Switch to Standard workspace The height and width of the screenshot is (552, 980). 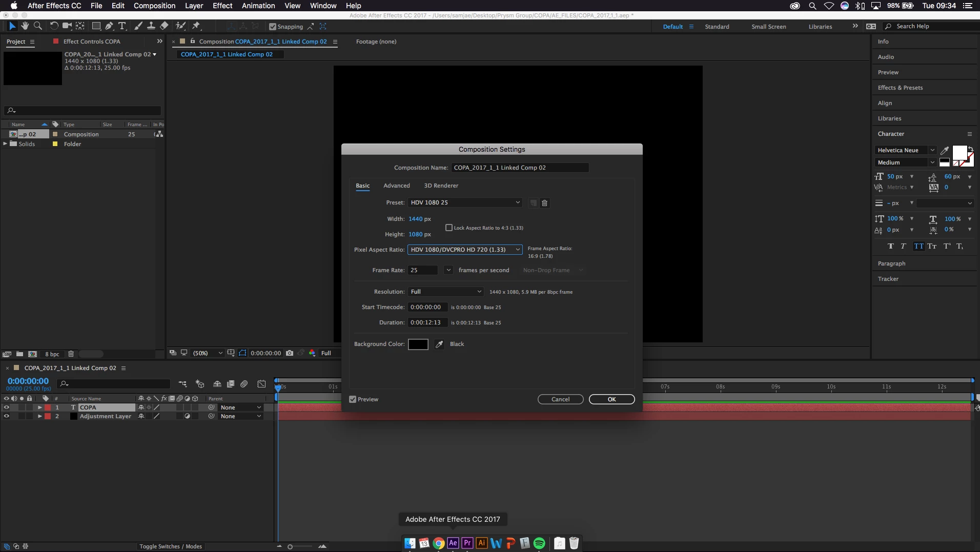pos(717,27)
